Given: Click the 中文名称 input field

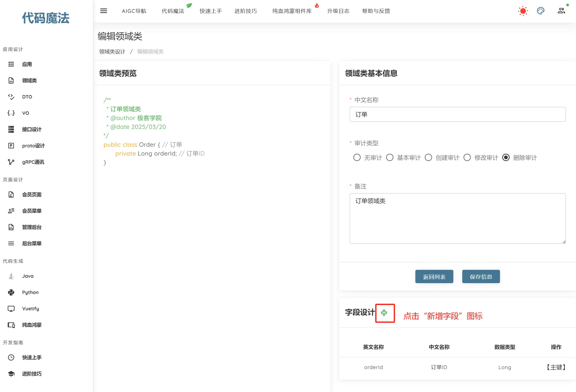Looking at the screenshot, I should [x=457, y=114].
